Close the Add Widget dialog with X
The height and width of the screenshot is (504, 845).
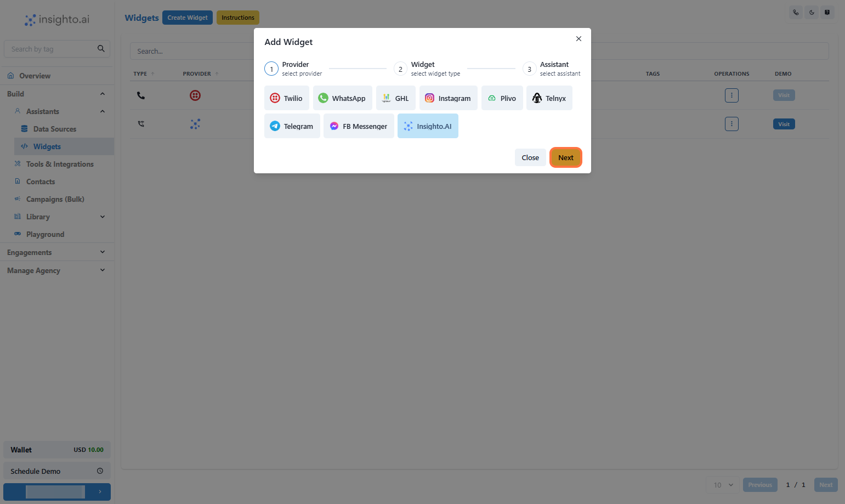[x=579, y=38]
